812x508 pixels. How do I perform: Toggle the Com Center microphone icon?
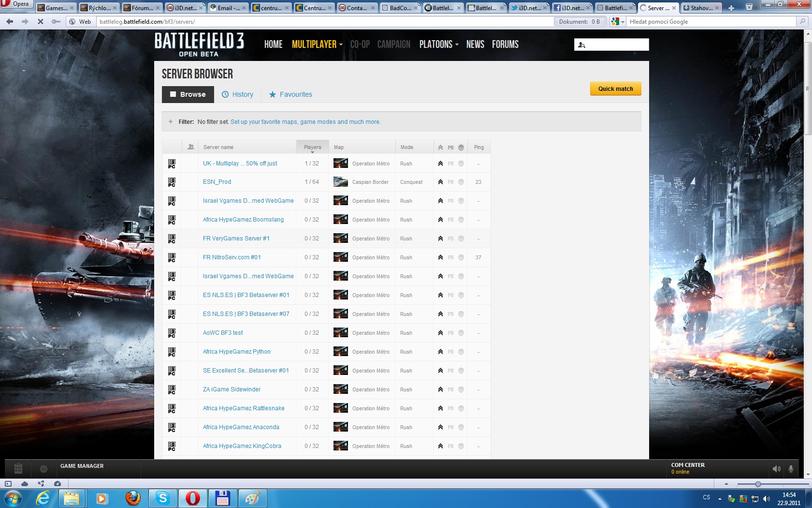pyautogui.click(x=791, y=469)
